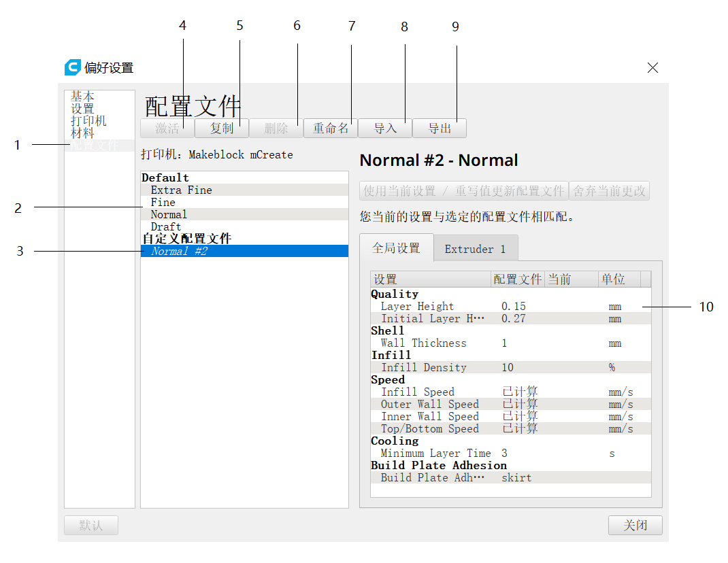Click the 关闭 button
The image size is (728, 563).
(x=635, y=526)
